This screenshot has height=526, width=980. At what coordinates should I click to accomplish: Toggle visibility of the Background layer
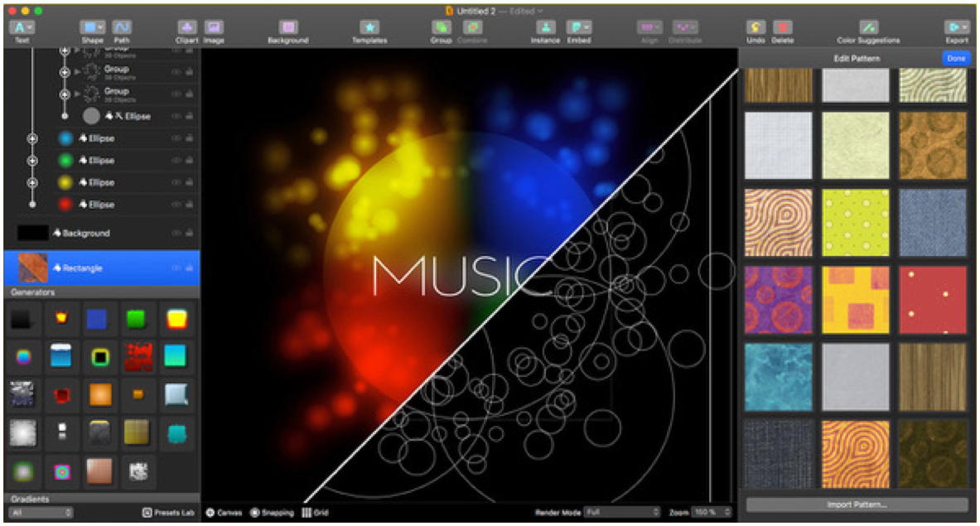177,233
